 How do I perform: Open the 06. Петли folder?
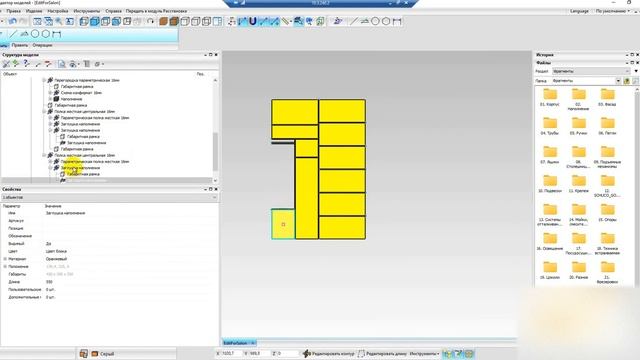point(607,126)
